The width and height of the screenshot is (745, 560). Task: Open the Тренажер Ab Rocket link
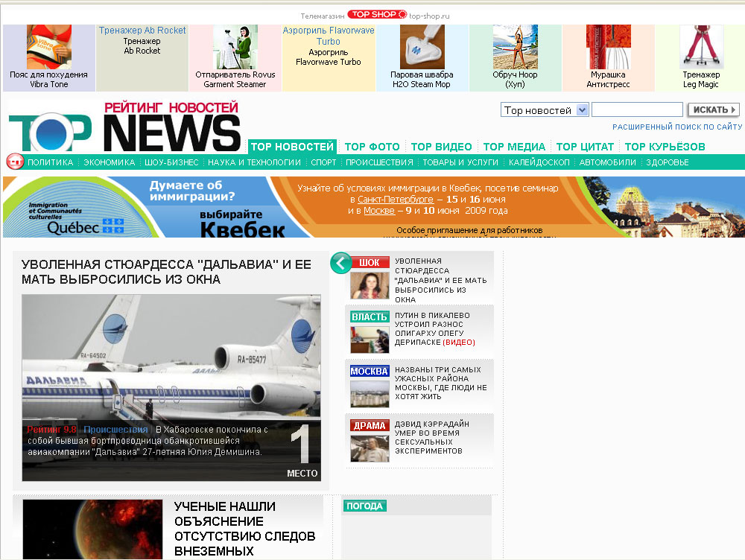(142, 31)
